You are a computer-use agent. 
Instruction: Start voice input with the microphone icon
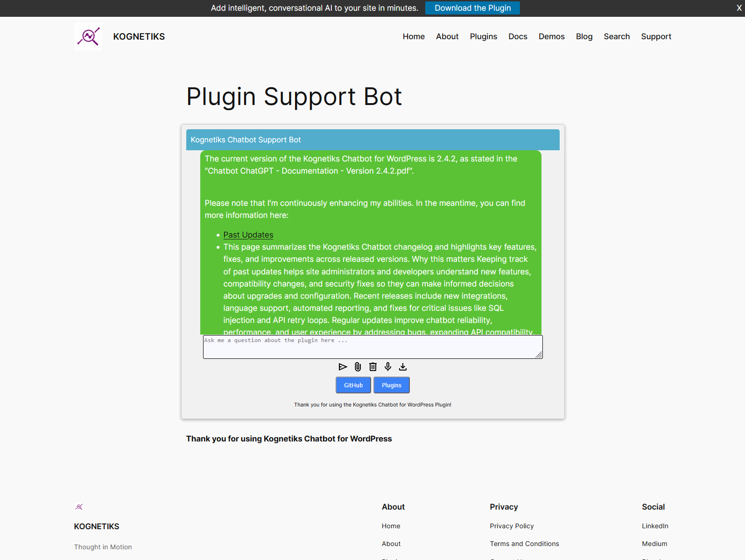click(387, 367)
